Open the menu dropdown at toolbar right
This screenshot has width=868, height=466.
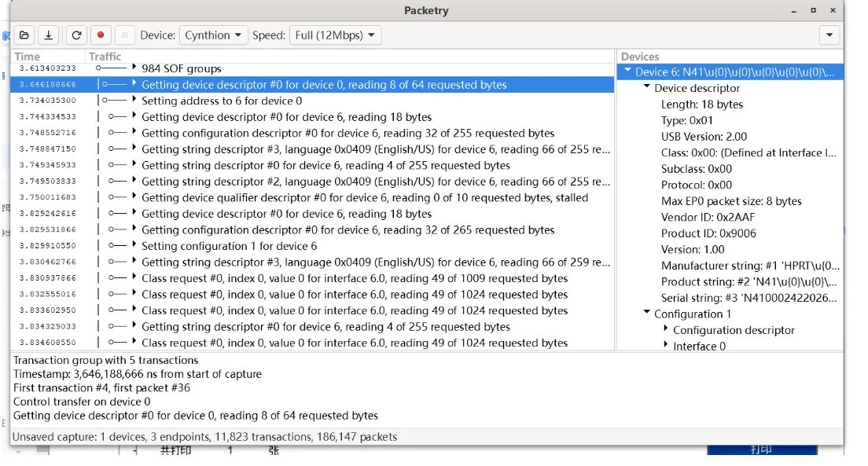click(829, 35)
